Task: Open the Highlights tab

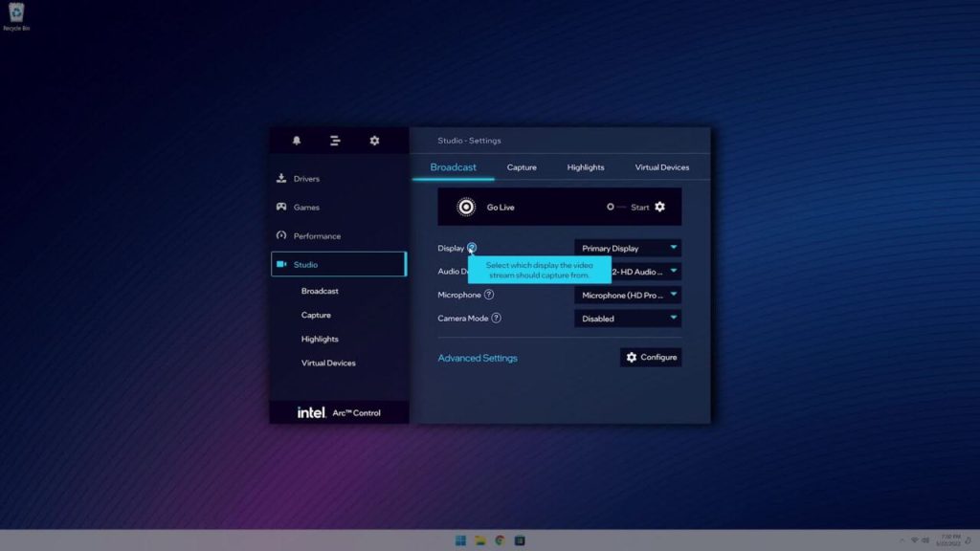Action: click(x=585, y=167)
